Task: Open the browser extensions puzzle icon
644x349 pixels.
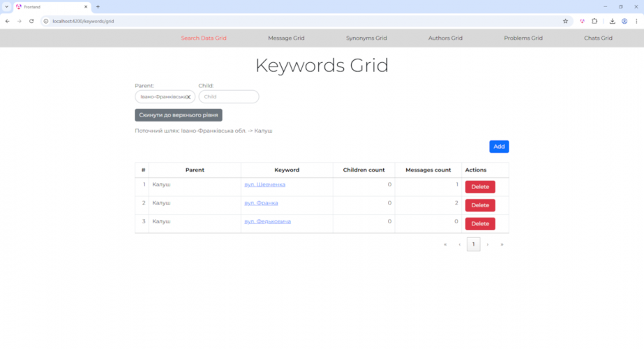Action: point(594,21)
